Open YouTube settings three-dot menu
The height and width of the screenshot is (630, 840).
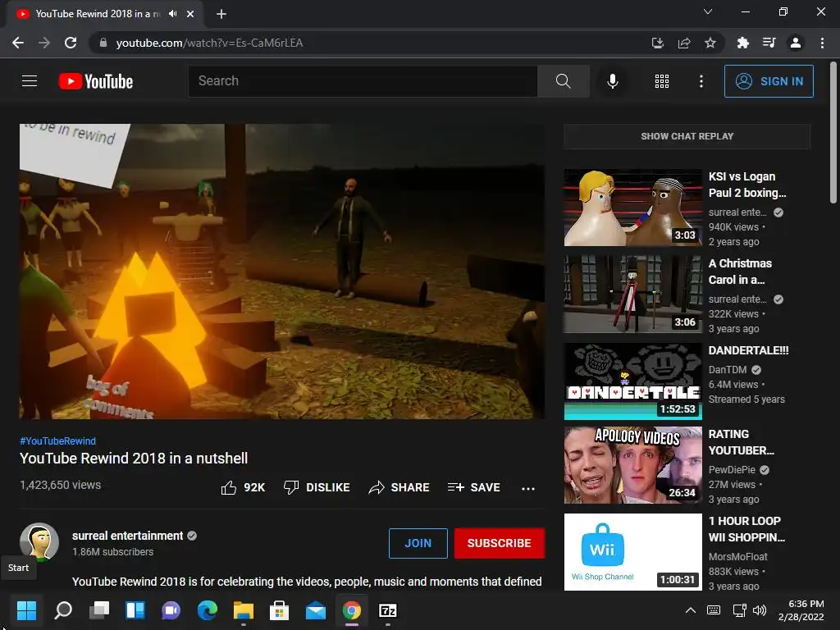pos(701,81)
